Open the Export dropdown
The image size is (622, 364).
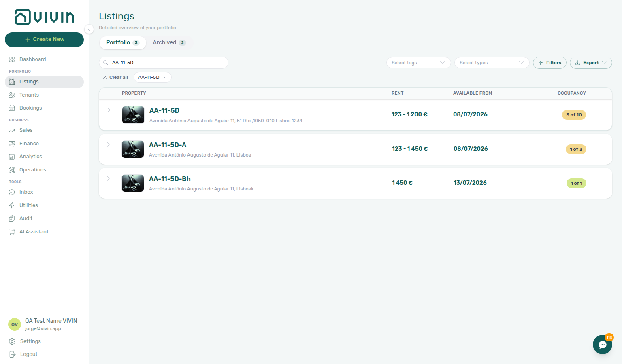[591, 63]
